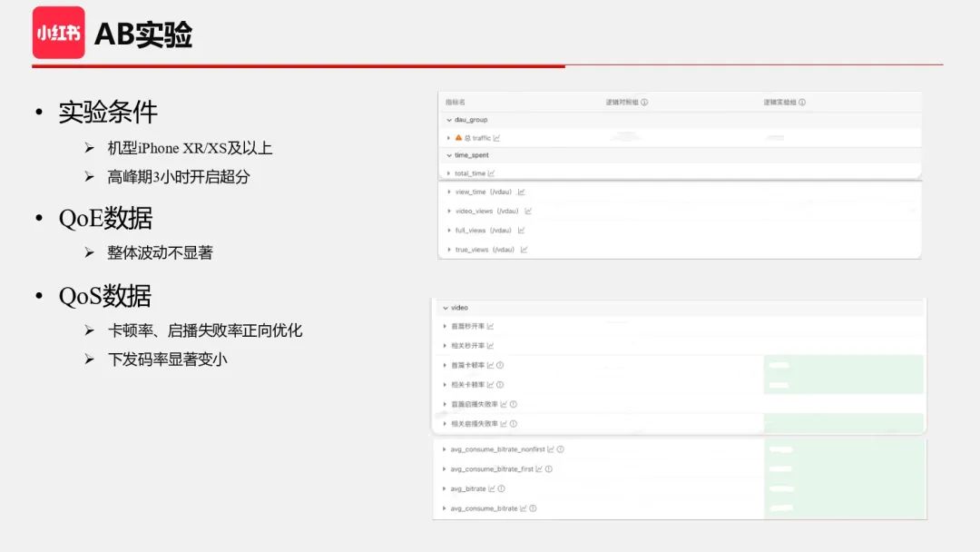Click the 逻辑对照组 column header text
This screenshot has width=980, height=552.
coord(622,102)
